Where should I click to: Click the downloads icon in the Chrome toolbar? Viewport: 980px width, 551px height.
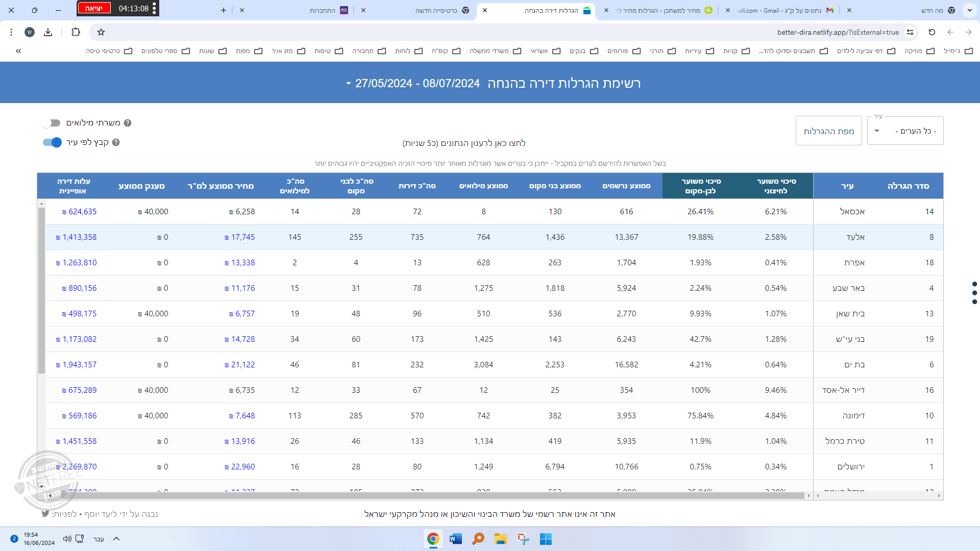point(48,32)
